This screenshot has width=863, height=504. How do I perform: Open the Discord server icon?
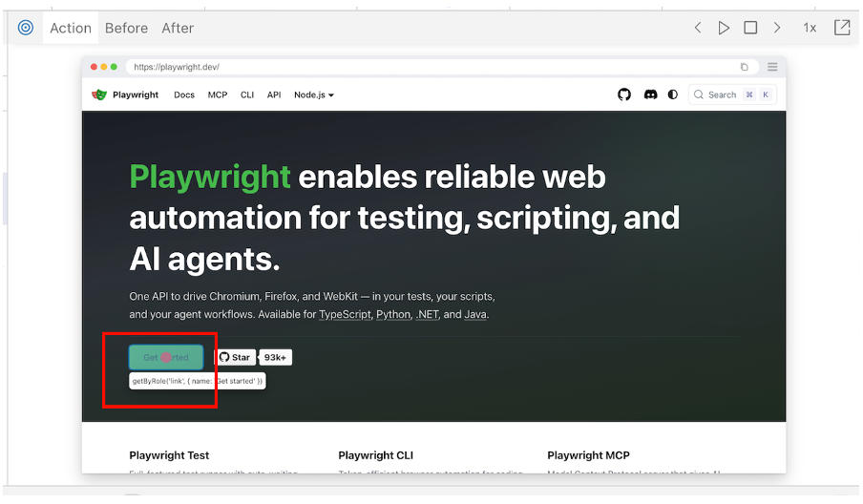coord(650,94)
